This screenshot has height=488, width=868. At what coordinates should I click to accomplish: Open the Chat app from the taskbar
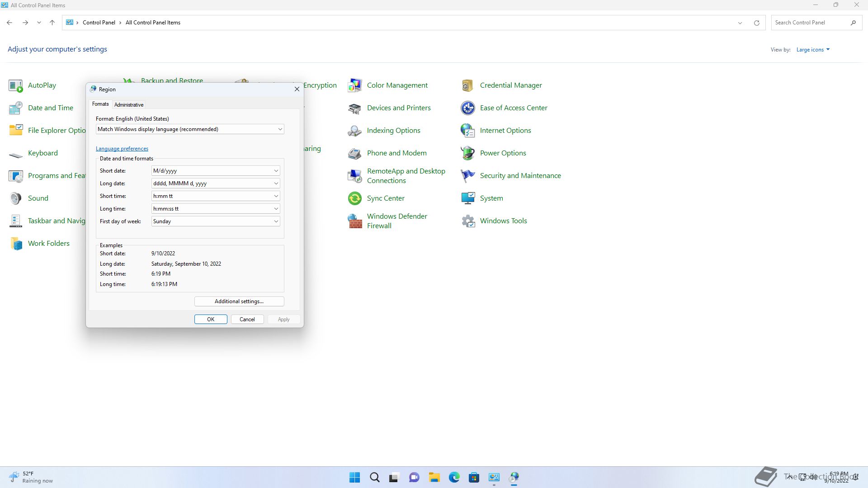tap(415, 477)
